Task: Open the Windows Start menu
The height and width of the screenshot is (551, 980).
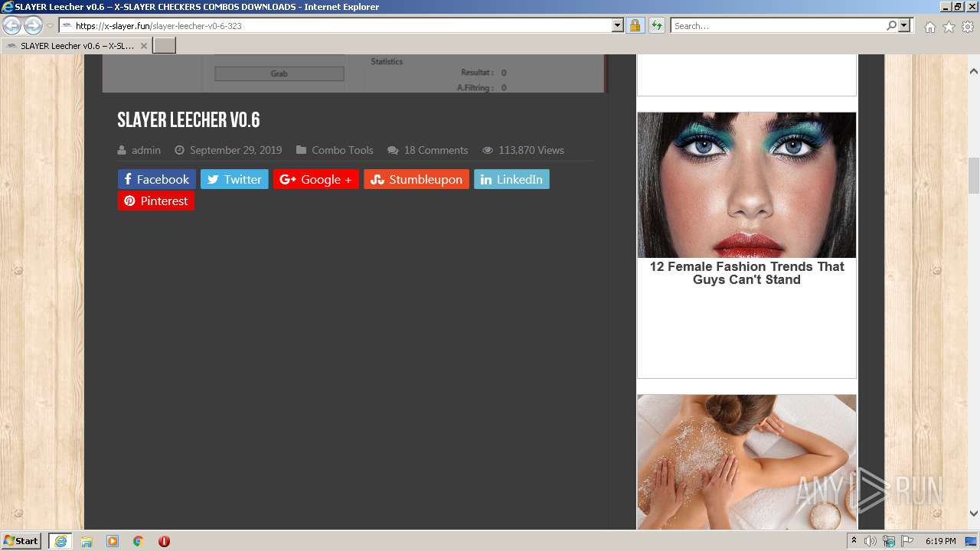Action: (21, 541)
